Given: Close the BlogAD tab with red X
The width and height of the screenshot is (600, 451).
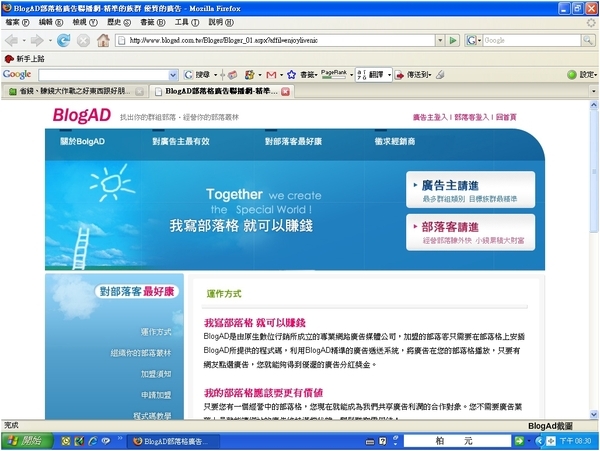Looking at the screenshot, I should (285, 91).
